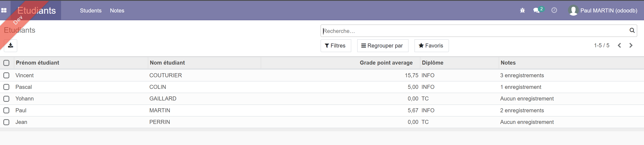Open the Students menu
Screen dimensions: 644x145
pos(91,11)
